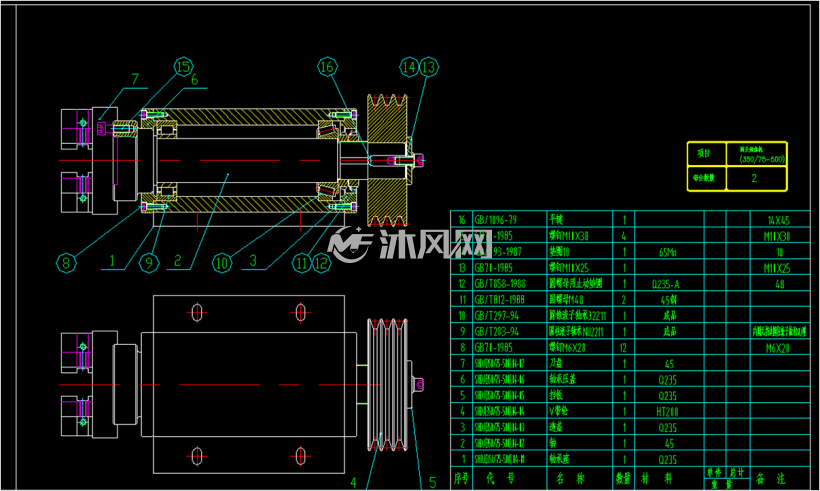Click the item number 4 label below the pulley

354,482
